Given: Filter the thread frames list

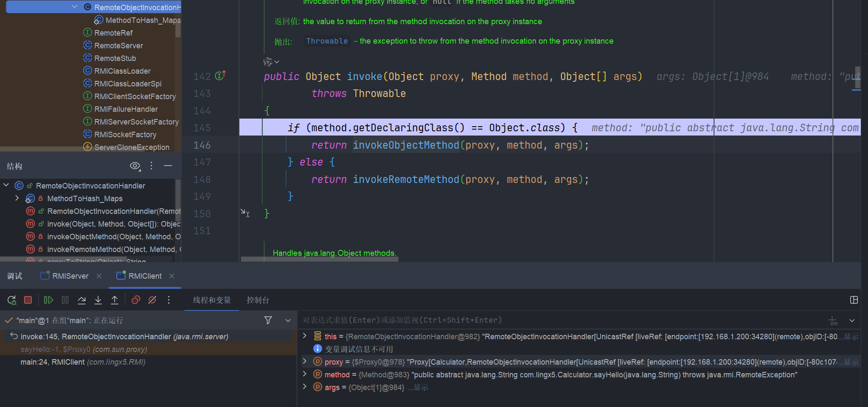Looking at the screenshot, I should pos(268,321).
